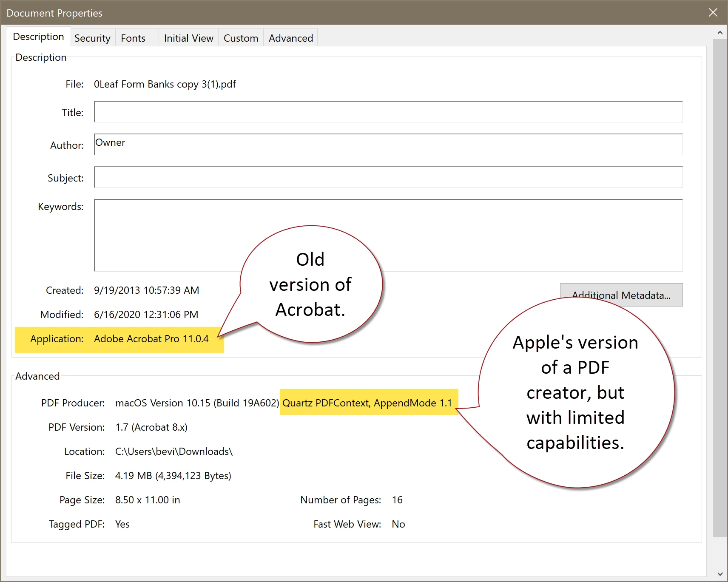The image size is (728, 582).
Task: Click the 'Page Size:' label
Action: pyautogui.click(x=82, y=500)
